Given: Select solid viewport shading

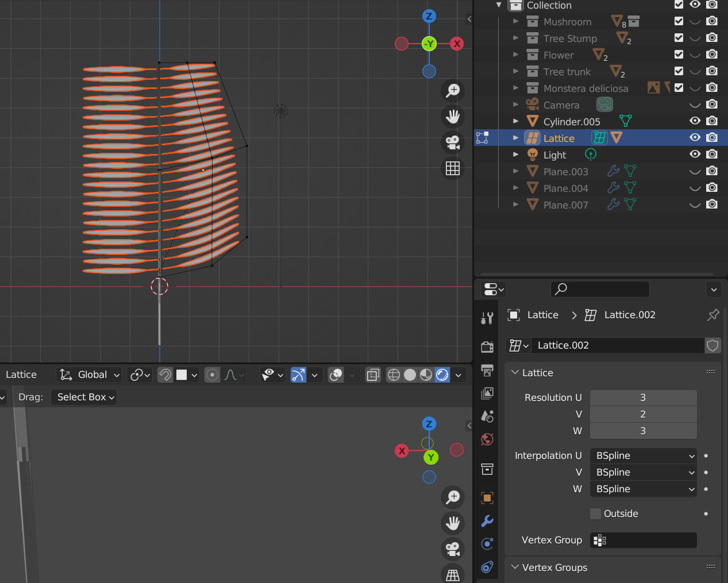Looking at the screenshot, I should (x=410, y=375).
